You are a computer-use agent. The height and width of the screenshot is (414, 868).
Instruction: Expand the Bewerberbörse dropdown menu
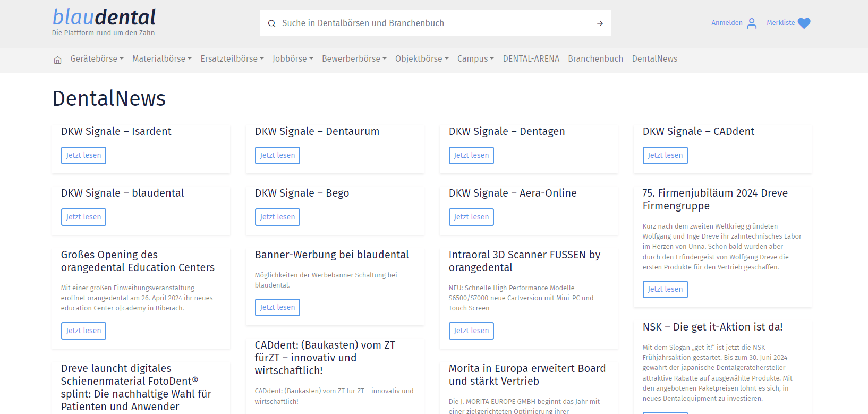point(354,59)
